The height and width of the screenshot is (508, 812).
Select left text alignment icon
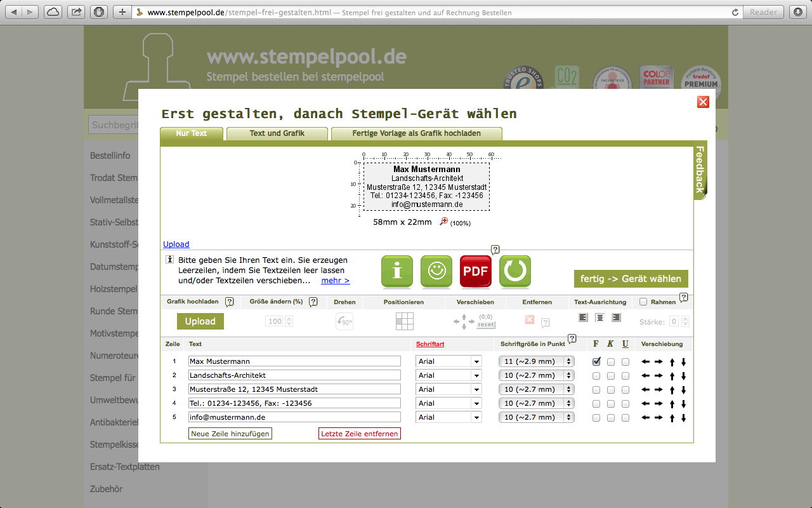(x=584, y=317)
